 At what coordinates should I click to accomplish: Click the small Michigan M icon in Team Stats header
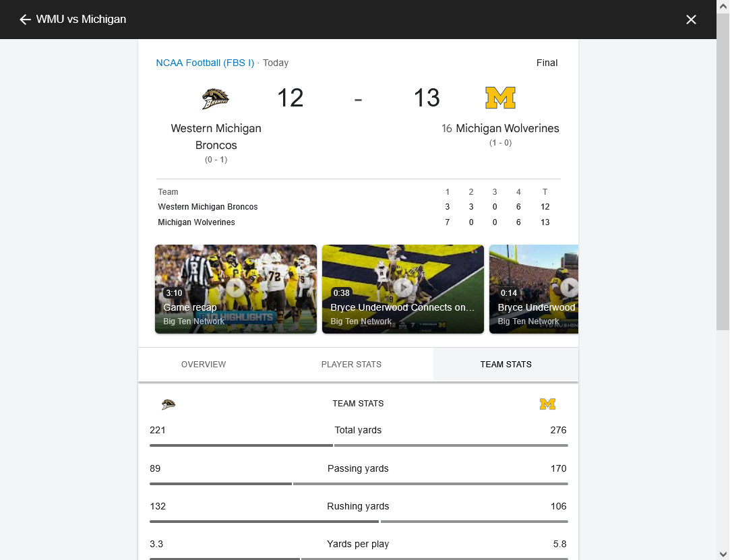tap(547, 404)
